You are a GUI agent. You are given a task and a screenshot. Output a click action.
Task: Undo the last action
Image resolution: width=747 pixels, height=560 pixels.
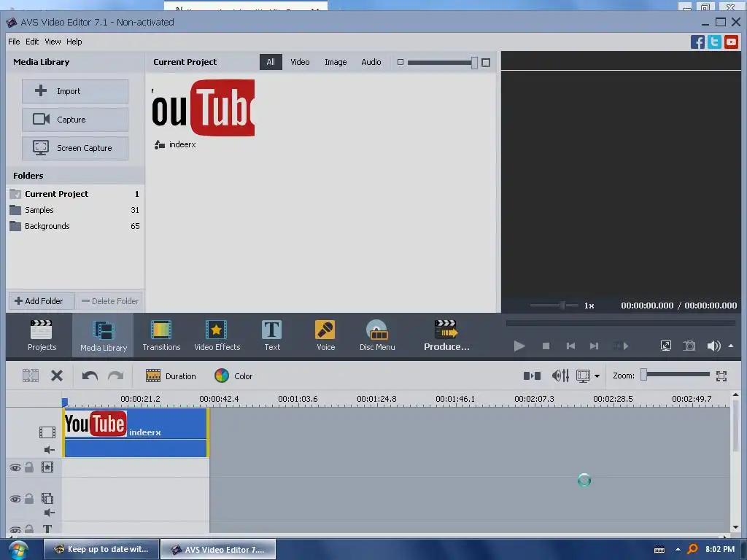90,376
